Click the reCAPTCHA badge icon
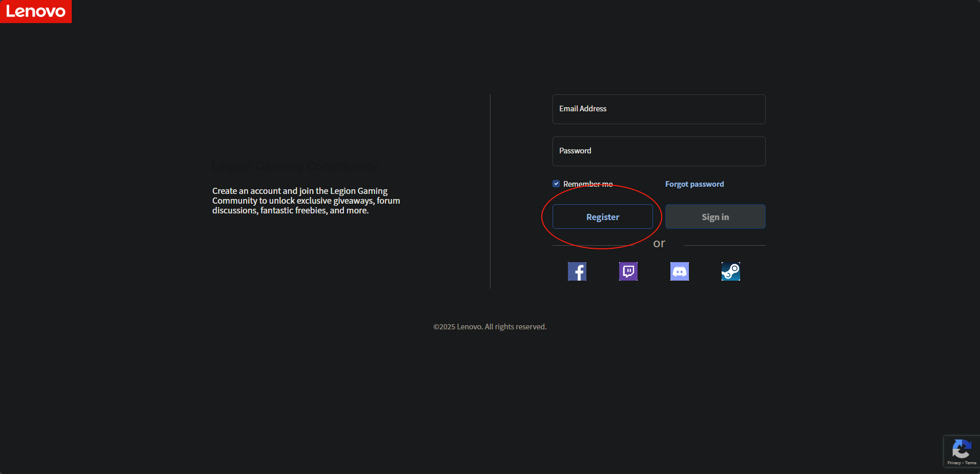The width and height of the screenshot is (980, 474). 962,449
